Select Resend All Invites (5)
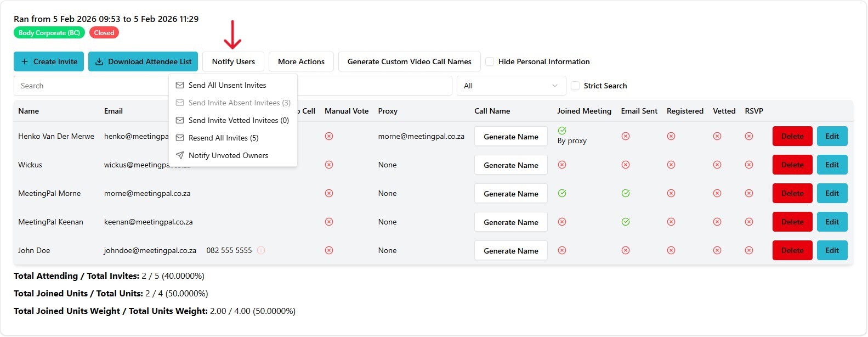868x337 pixels. pyautogui.click(x=223, y=138)
